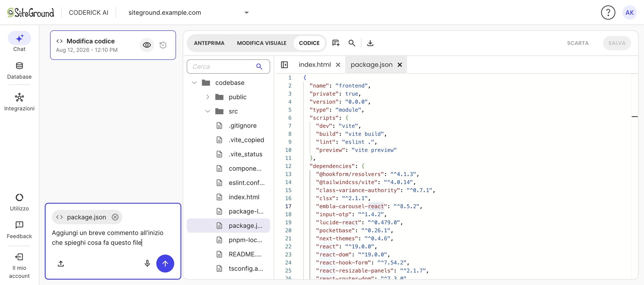Screen dimensions: 644x285
Task: Open the AK user avatar menu
Action: tap(629, 13)
